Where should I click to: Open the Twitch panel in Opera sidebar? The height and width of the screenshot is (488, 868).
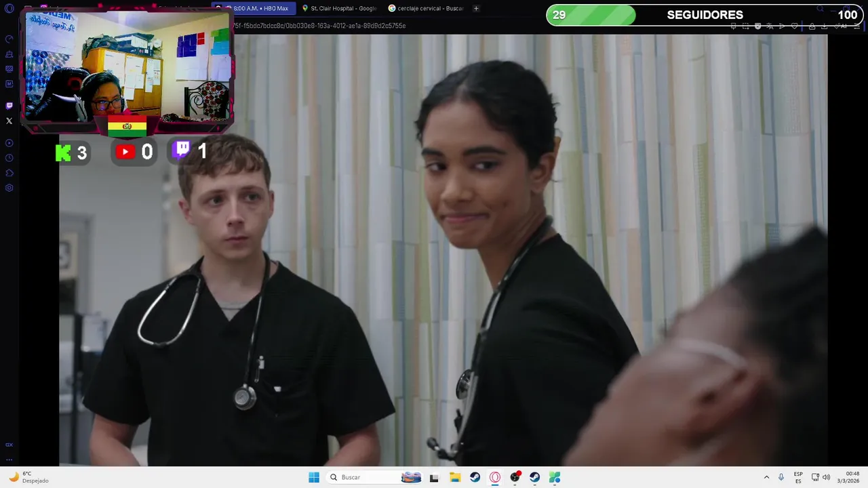(9, 106)
